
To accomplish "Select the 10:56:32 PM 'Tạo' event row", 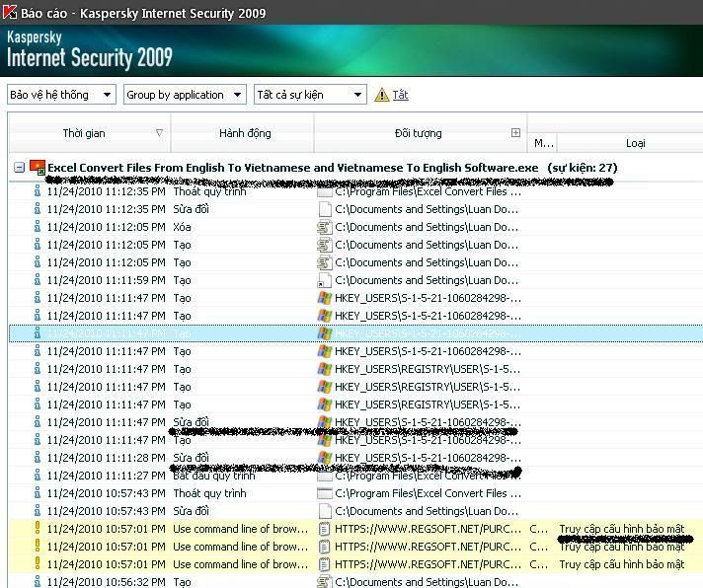I will 355,582.
